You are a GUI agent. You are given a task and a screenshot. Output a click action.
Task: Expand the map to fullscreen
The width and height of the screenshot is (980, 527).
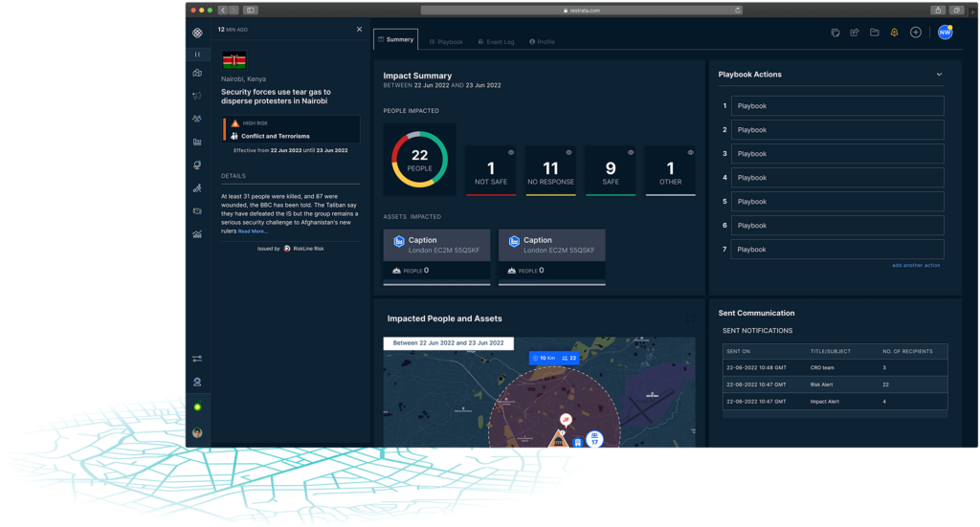pyautogui.click(x=690, y=318)
